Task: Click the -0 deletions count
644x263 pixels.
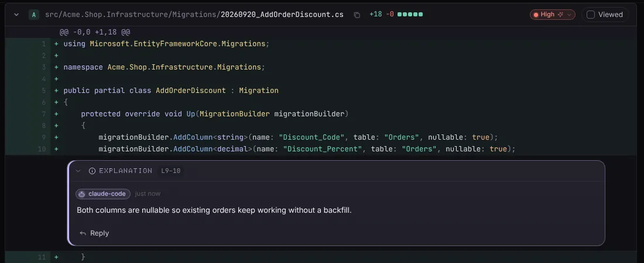Action: click(x=390, y=15)
